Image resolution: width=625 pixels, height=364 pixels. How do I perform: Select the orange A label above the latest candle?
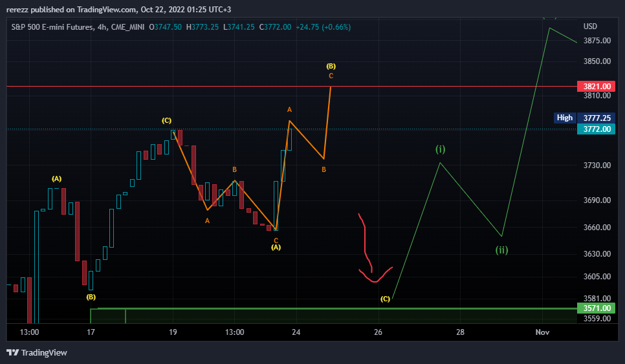(289, 109)
